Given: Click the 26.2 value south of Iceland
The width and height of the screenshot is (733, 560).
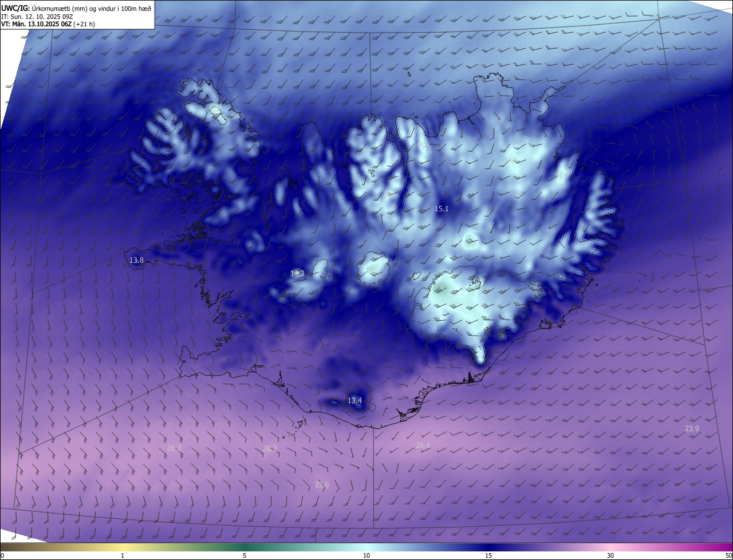Looking at the screenshot, I should (270, 448).
